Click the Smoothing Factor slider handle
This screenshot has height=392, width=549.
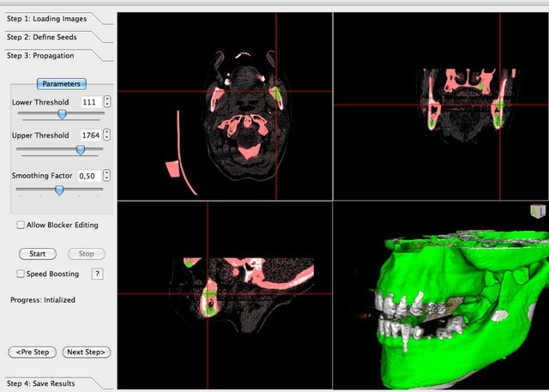point(59,190)
